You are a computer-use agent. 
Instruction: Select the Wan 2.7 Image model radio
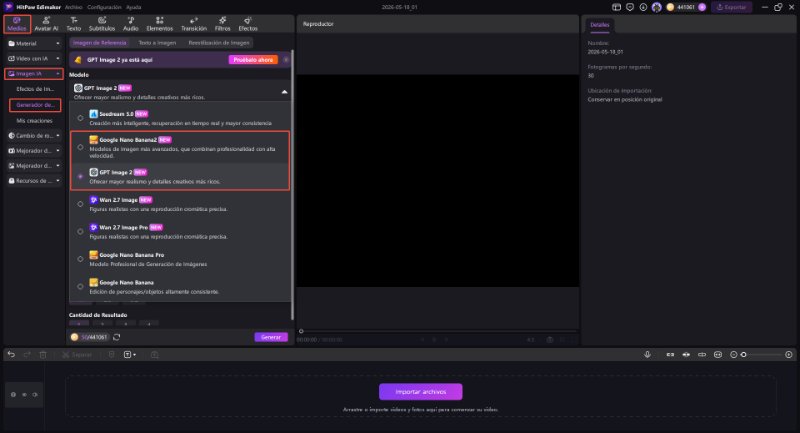(80, 204)
